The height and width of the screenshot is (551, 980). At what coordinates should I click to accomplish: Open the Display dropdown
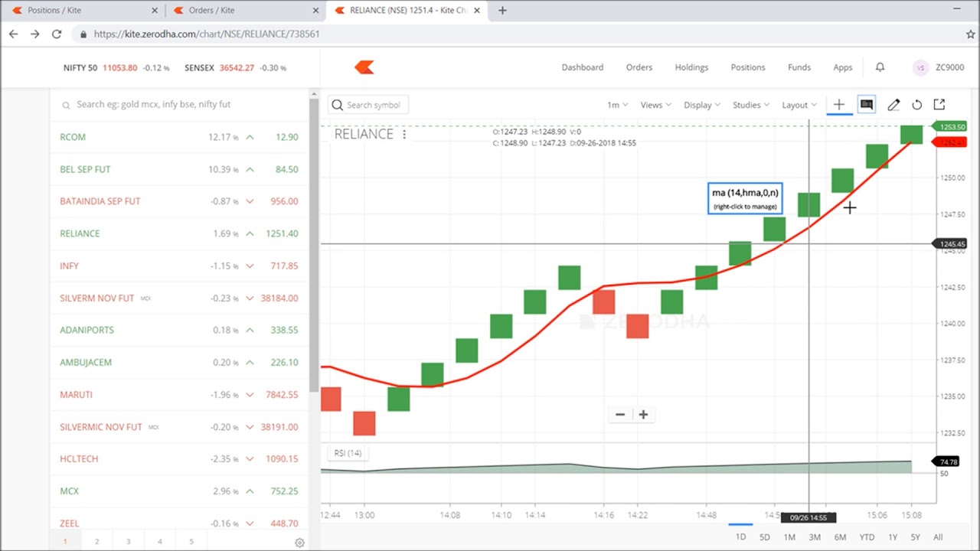click(702, 105)
